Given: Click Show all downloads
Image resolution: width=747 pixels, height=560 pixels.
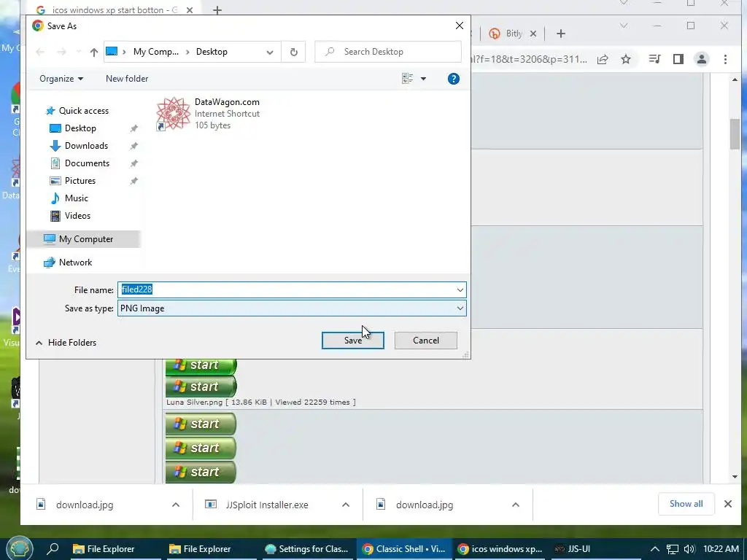Looking at the screenshot, I should point(686,504).
